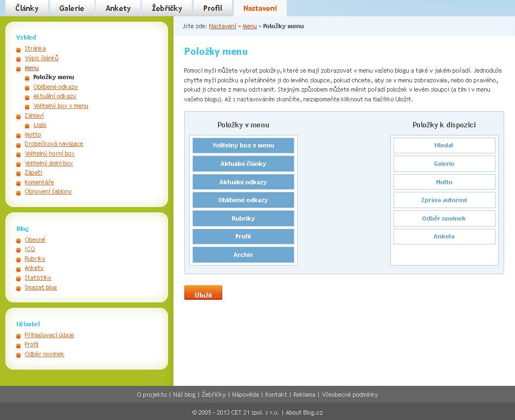Select Archiv item in menu column
This screenshot has width=515, height=420.
(243, 255)
